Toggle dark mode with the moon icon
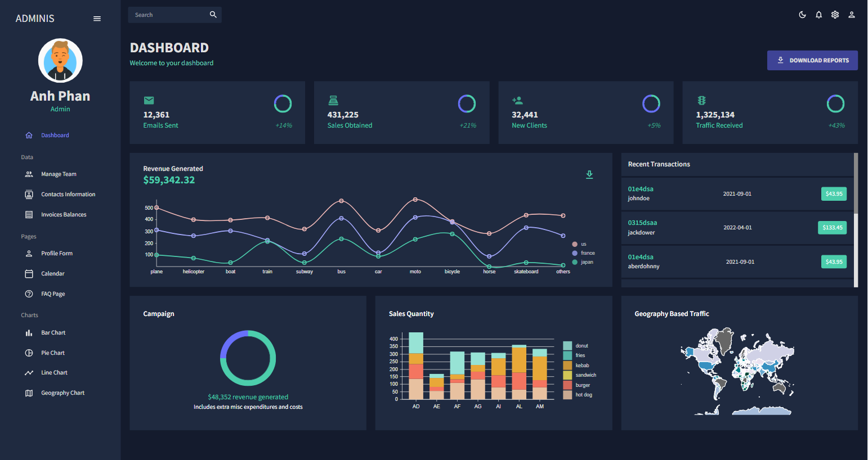868x460 pixels. (802, 15)
